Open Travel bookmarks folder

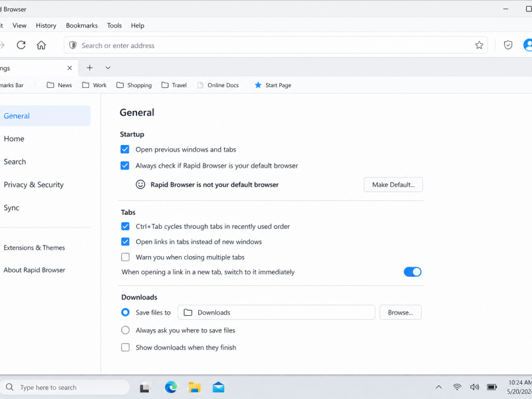[174, 85]
